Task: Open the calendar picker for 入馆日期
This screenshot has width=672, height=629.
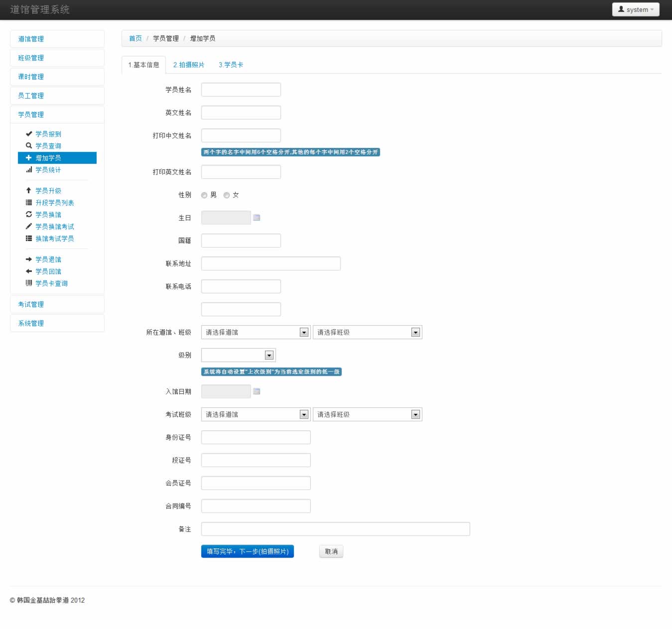Action: pyautogui.click(x=257, y=391)
